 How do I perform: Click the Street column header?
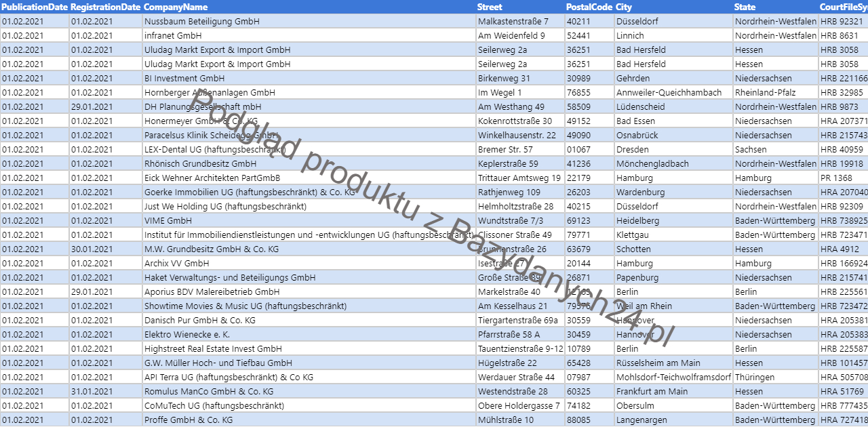(x=520, y=7)
